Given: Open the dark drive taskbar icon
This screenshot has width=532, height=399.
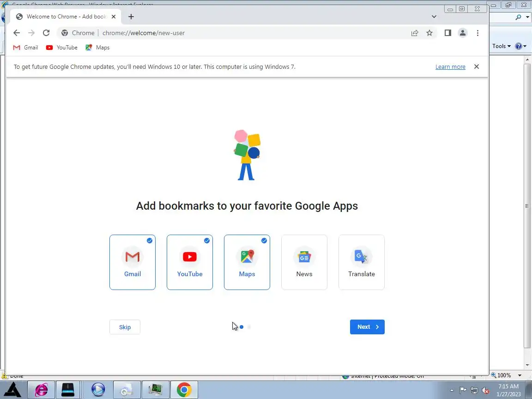Looking at the screenshot, I should coord(68,389).
